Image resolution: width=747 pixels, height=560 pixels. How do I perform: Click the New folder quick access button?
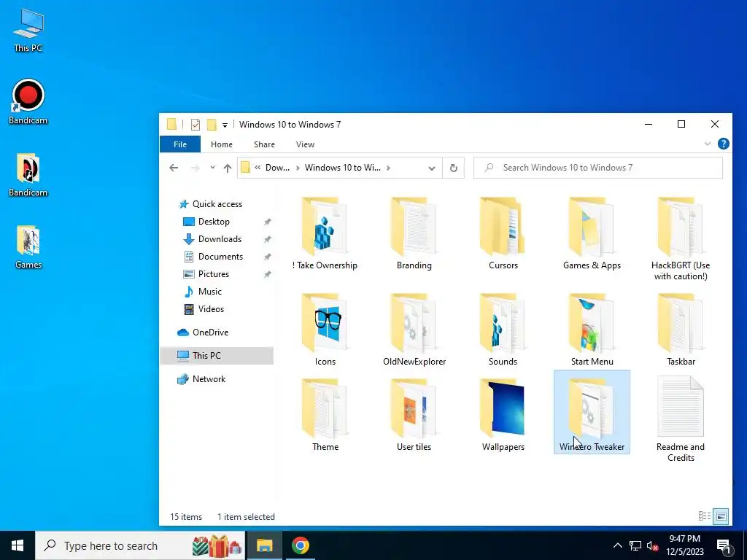pyautogui.click(x=212, y=125)
